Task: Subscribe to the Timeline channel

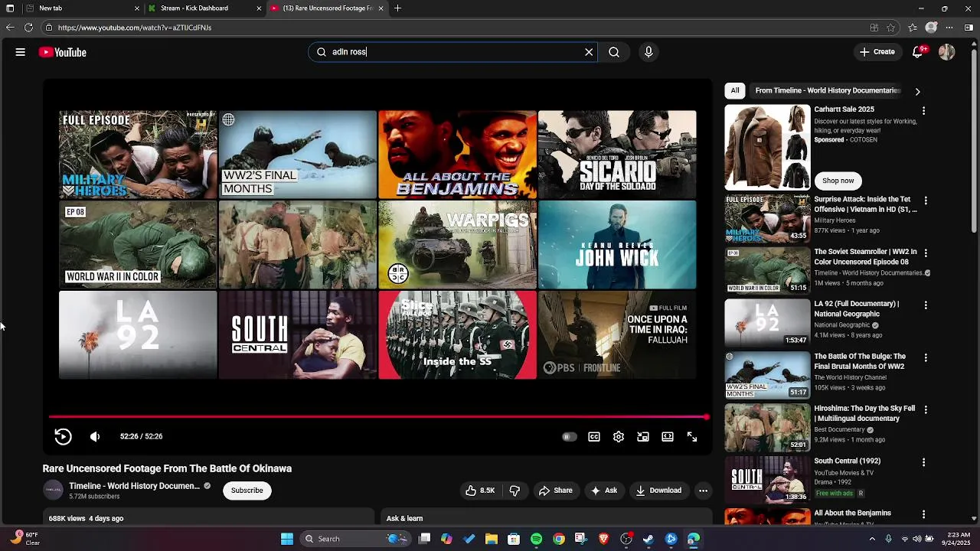Action: [x=247, y=491]
